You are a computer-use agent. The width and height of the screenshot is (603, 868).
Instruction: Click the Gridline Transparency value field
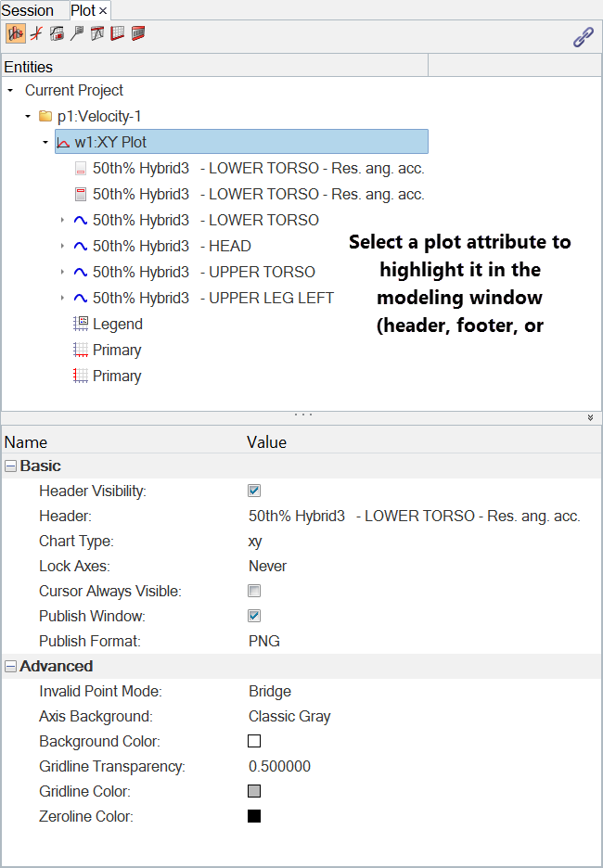(x=279, y=766)
